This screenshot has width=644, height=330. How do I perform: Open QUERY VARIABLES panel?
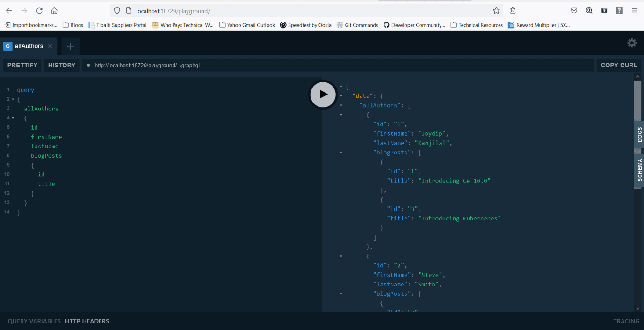[x=34, y=321]
